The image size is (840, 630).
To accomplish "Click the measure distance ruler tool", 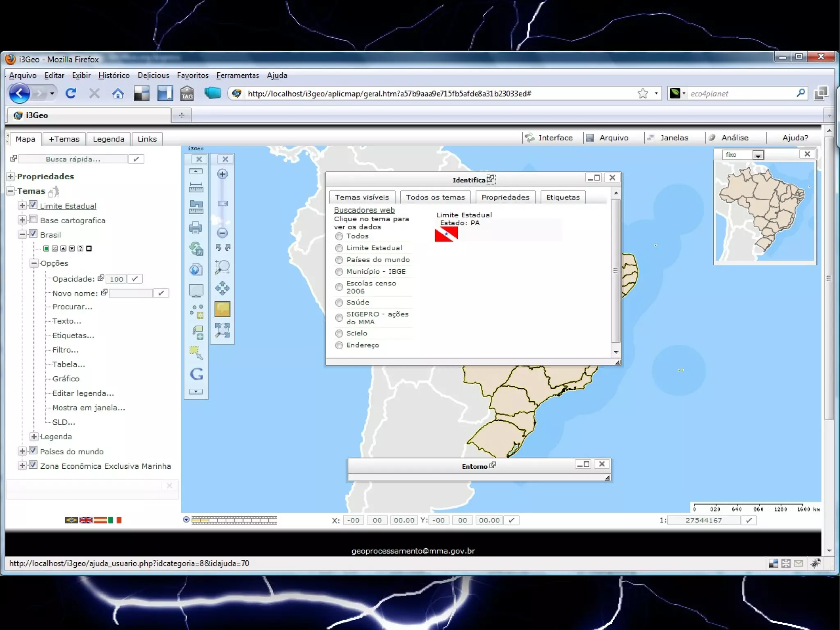I will click(x=196, y=188).
